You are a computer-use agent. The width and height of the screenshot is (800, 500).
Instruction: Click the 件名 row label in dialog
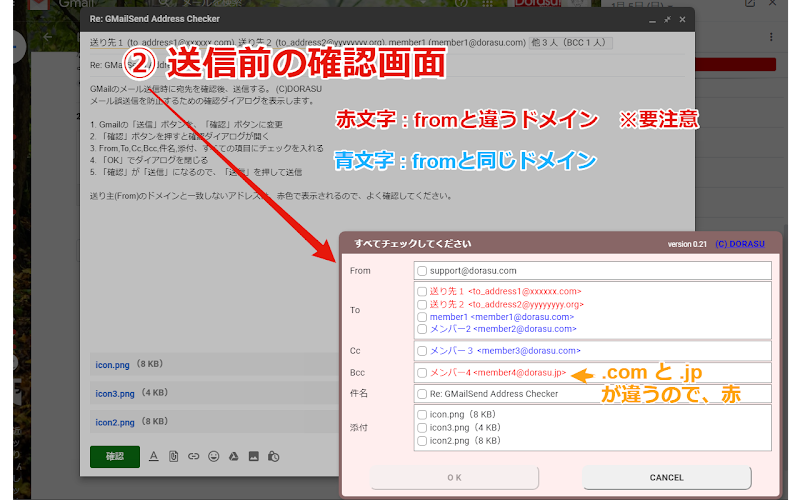click(359, 393)
